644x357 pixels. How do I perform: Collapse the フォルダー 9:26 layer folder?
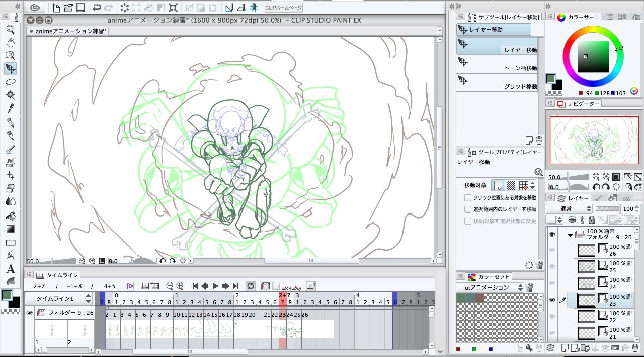point(570,235)
